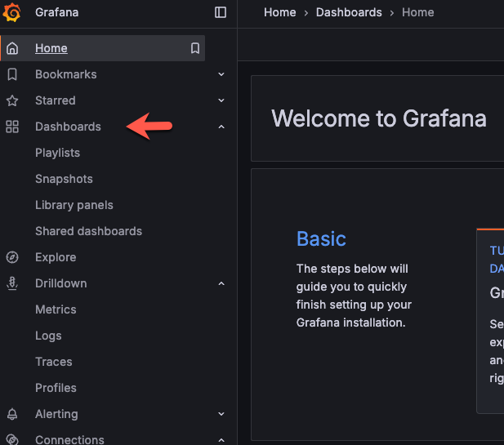The image size is (504, 445).
Task: Click the Explore compass icon
Action: point(12,257)
